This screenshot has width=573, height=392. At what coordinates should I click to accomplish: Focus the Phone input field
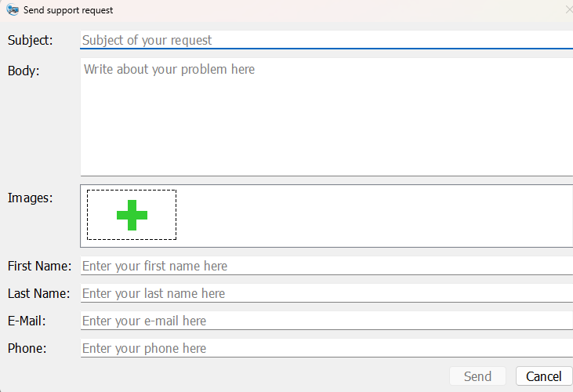[326, 348]
